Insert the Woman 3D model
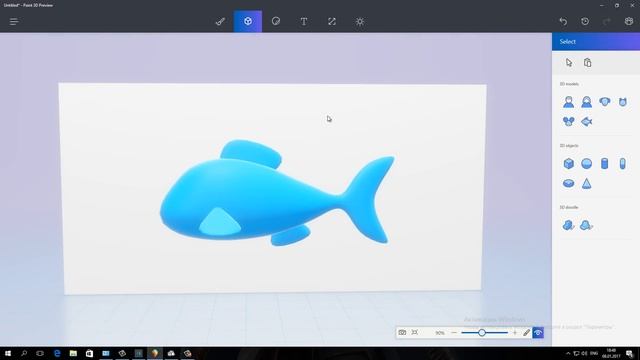The image size is (640, 360). pyautogui.click(x=587, y=102)
